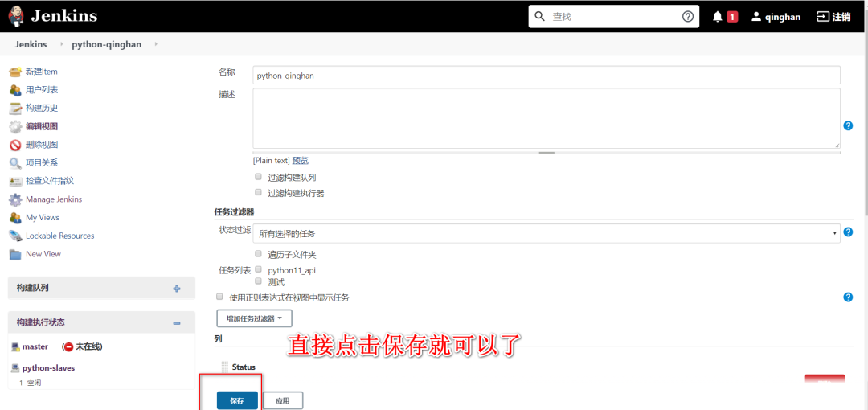Go to 用户列表 in the sidebar

click(x=42, y=90)
